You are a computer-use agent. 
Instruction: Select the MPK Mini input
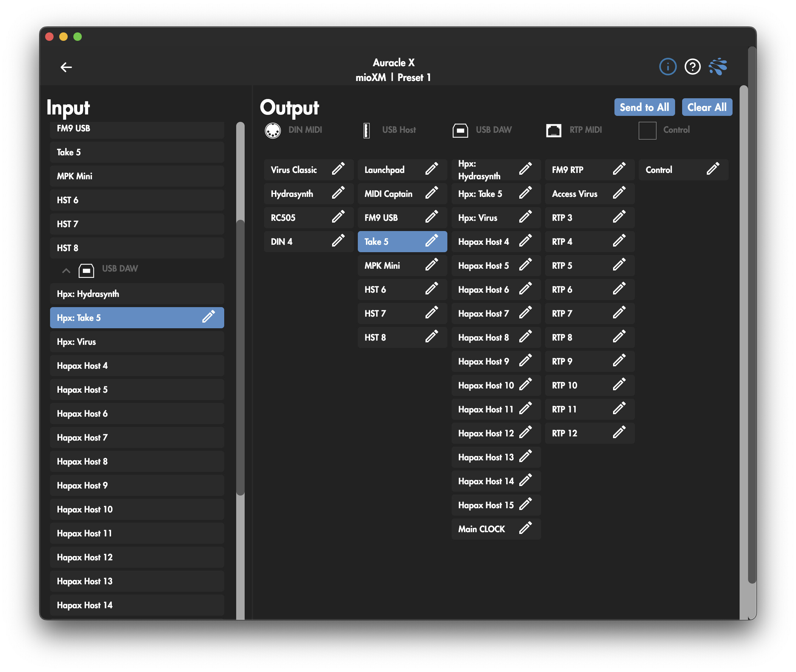[x=136, y=176]
